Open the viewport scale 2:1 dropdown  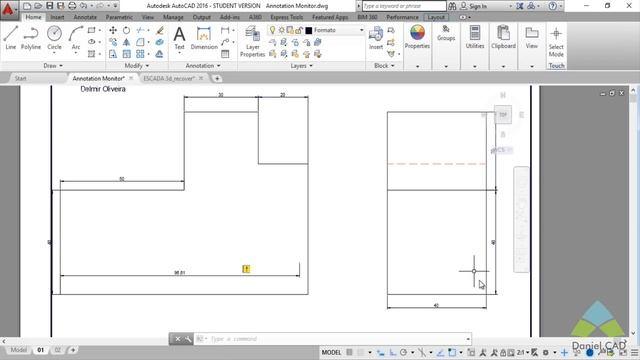coord(522,352)
